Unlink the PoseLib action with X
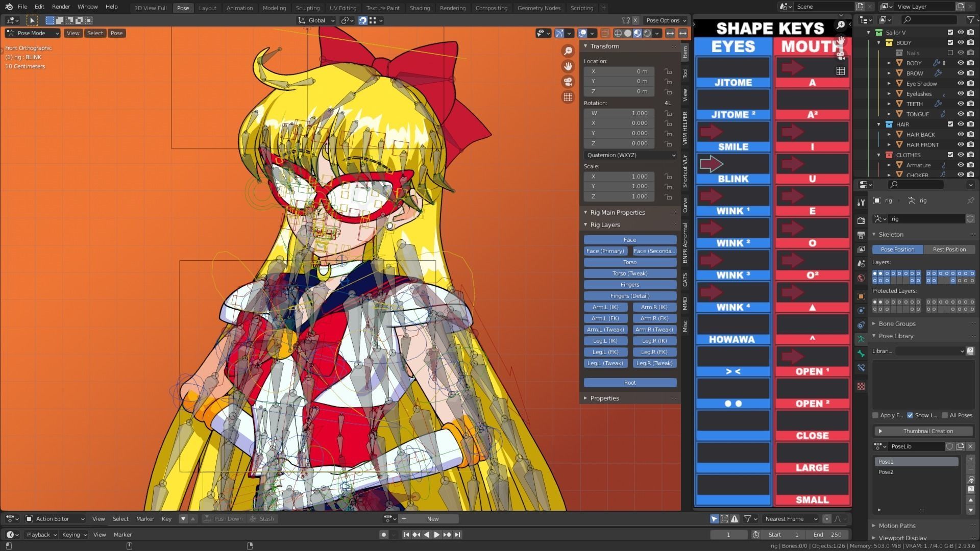980x551 pixels. (x=970, y=446)
